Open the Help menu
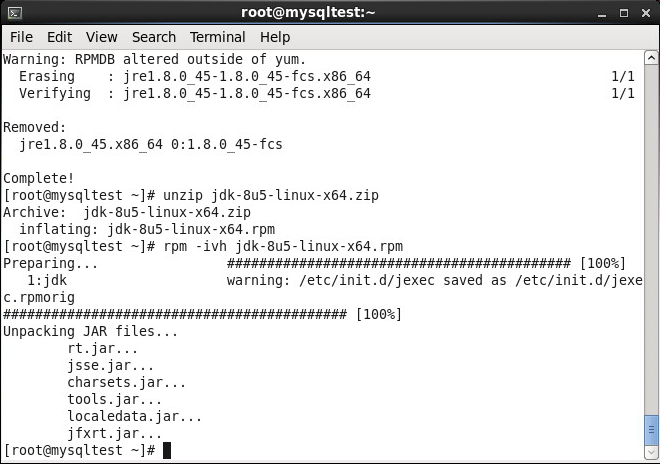Image resolution: width=660 pixels, height=464 pixels. coord(275,37)
